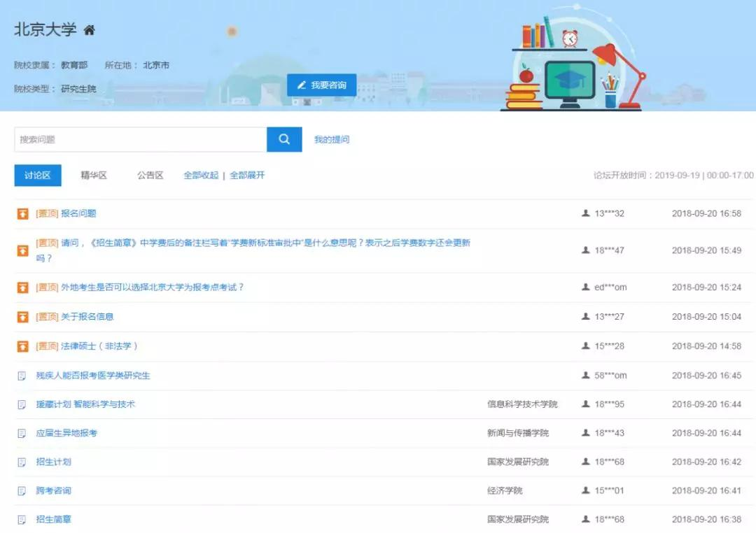The height and width of the screenshot is (533, 756).
Task: Click document icon beside 残疾人能否报考医学类研究生
Action: pos(22,376)
